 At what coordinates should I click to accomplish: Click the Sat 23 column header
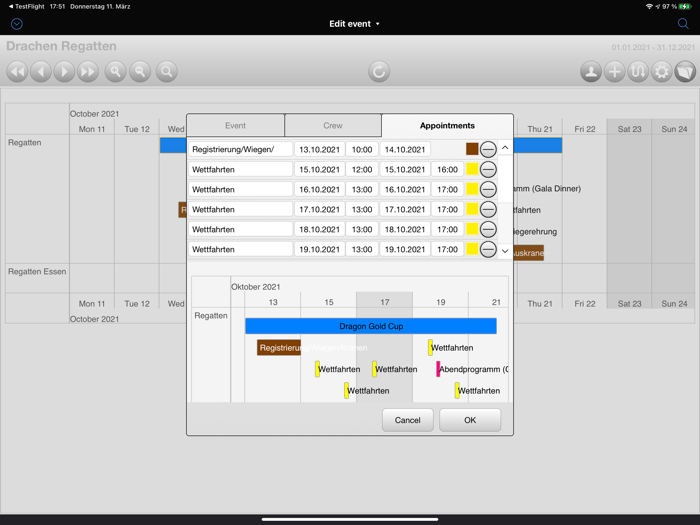point(629,129)
